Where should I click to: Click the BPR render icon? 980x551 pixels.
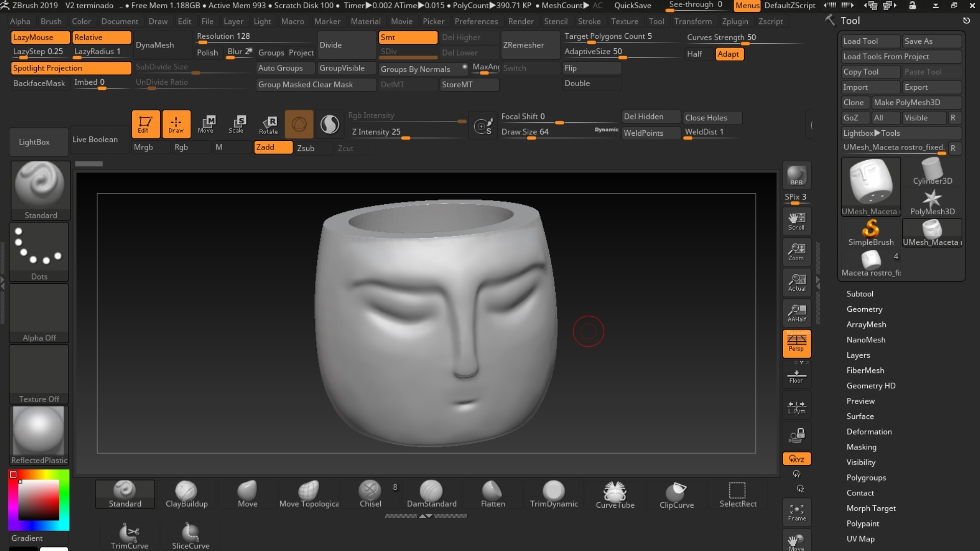[x=796, y=175]
